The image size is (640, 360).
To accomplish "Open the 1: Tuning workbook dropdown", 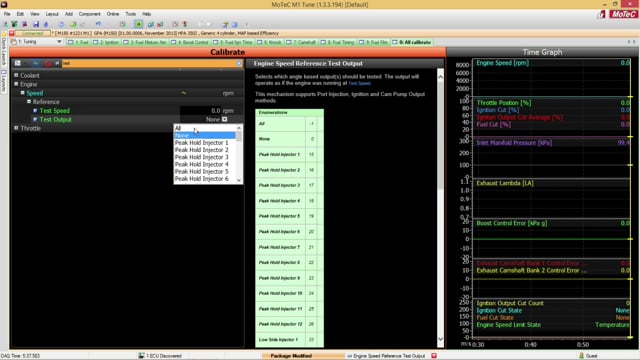I will click(x=59, y=42).
